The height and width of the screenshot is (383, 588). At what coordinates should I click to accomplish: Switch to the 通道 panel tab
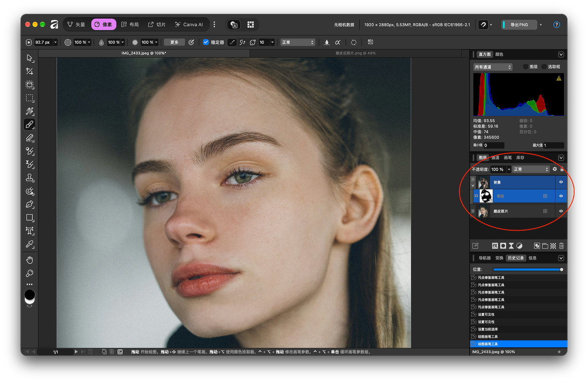(x=495, y=158)
